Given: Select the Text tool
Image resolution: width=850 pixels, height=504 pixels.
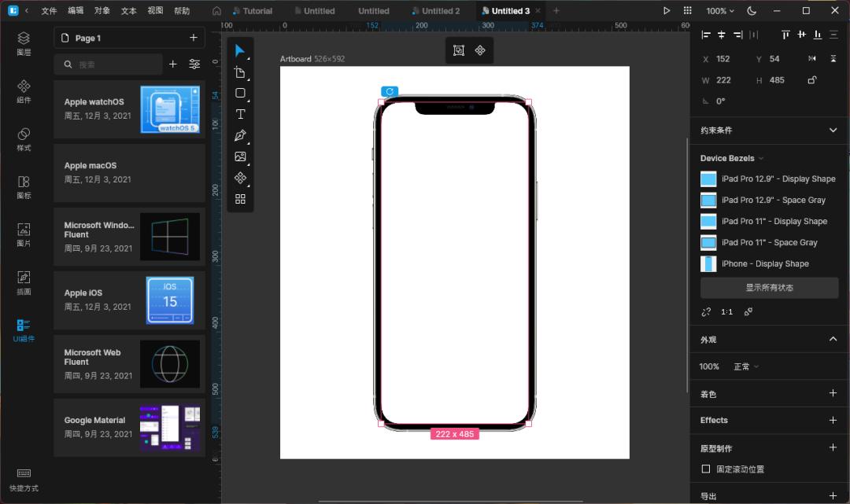Looking at the screenshot, I should tap(240, 114).
